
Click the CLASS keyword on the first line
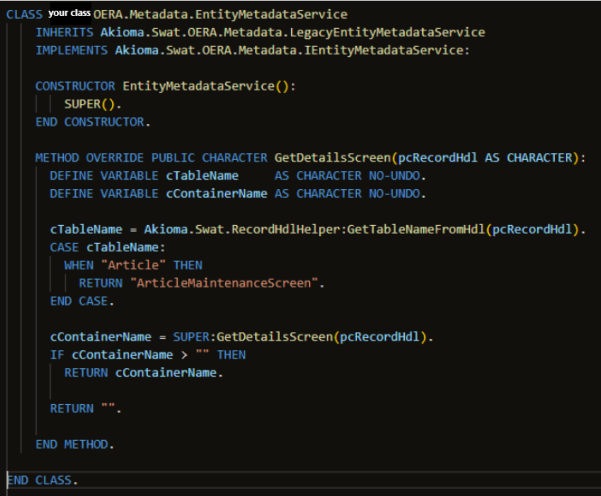(25, 15)
